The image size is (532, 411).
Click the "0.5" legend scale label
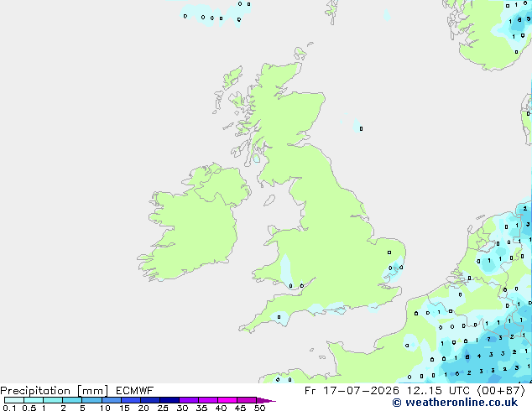(29, 408)
